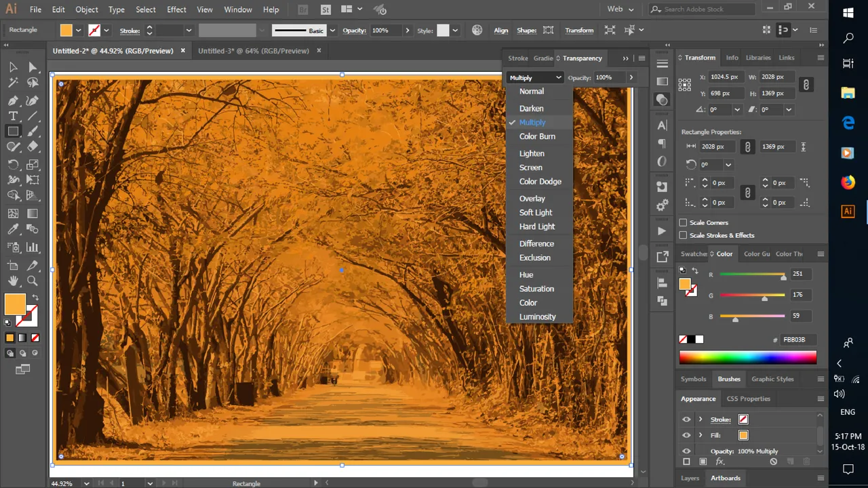Hide the Fill appearance attribute
The width and height of the screenshot is (868, 488).
[x=686, y=435]
